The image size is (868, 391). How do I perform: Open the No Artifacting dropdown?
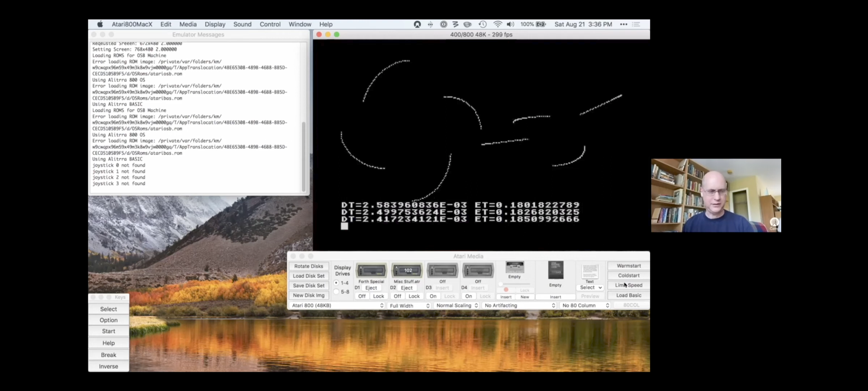click(519, 306)
